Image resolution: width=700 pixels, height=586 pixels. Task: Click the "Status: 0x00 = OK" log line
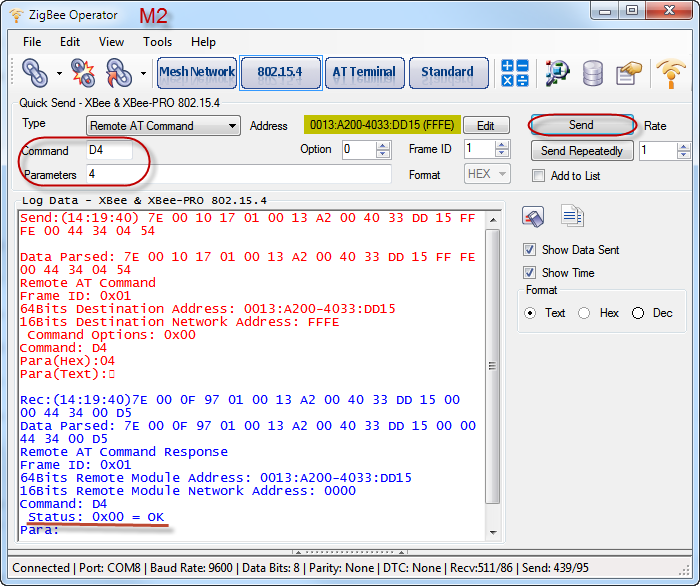tap(96, 517)
